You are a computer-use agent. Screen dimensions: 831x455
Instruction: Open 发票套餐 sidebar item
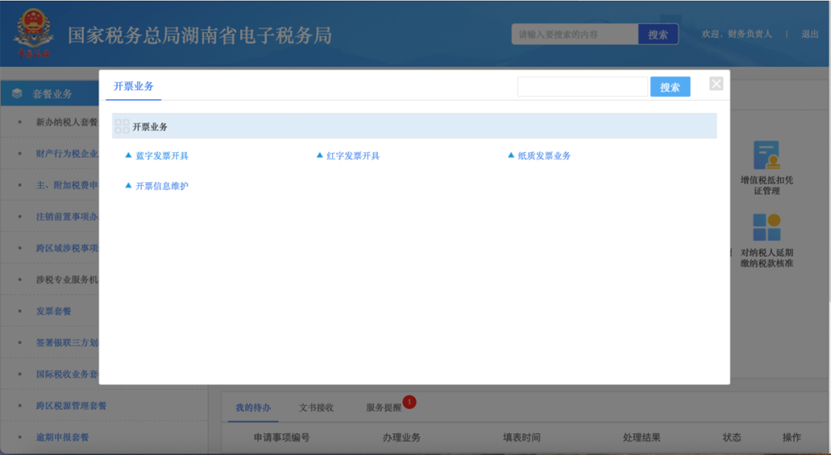54,311
